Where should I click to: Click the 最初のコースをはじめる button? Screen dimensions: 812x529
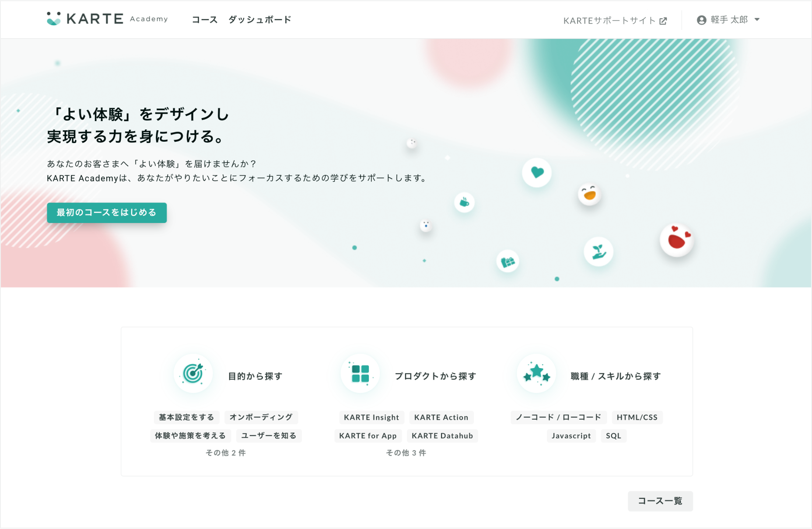[x=107, y=212]
